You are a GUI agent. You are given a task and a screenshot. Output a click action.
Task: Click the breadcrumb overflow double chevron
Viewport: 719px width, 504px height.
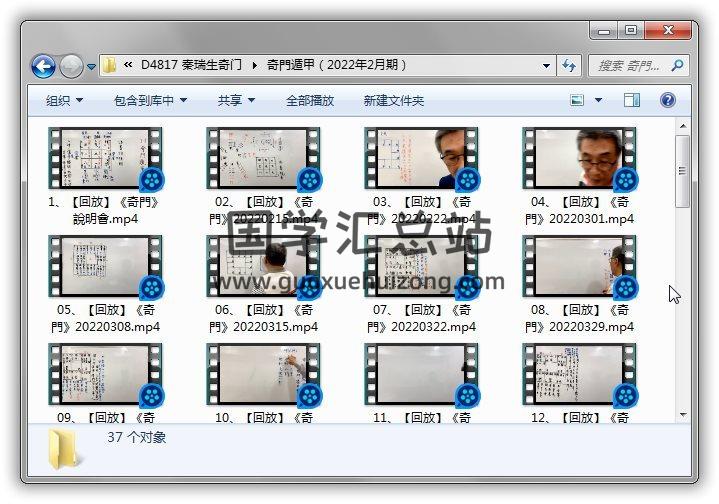tap(128, 65)
